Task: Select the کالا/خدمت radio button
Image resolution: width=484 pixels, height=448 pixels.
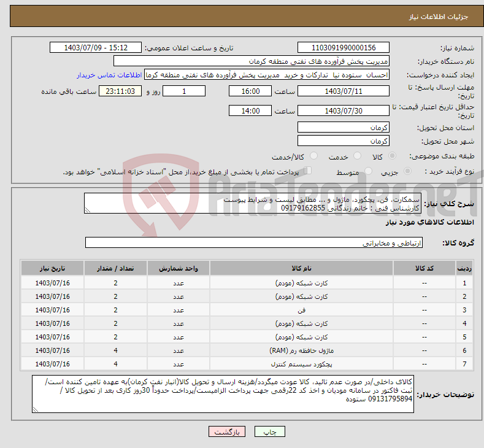Action: tap(313, 156)
